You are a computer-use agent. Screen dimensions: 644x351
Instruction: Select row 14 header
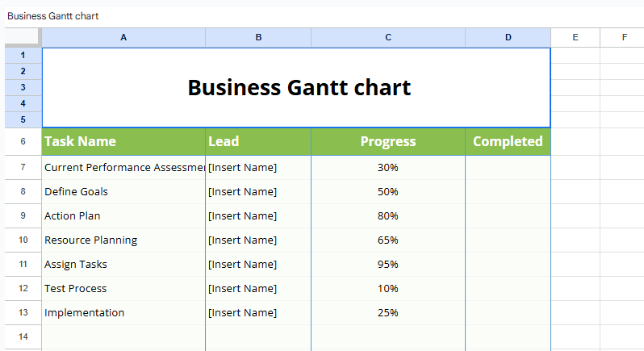pyautogui.click(x=23, y=336)
